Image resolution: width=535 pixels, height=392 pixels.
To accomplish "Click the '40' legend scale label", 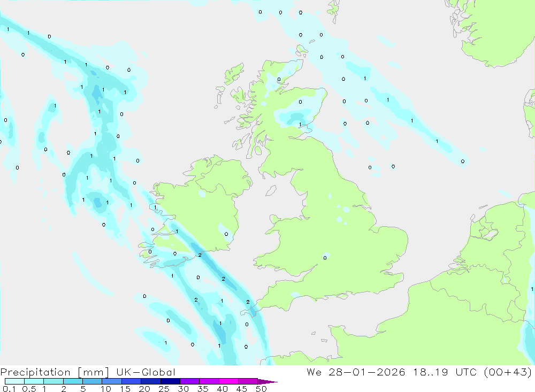I will coord(222,389).
